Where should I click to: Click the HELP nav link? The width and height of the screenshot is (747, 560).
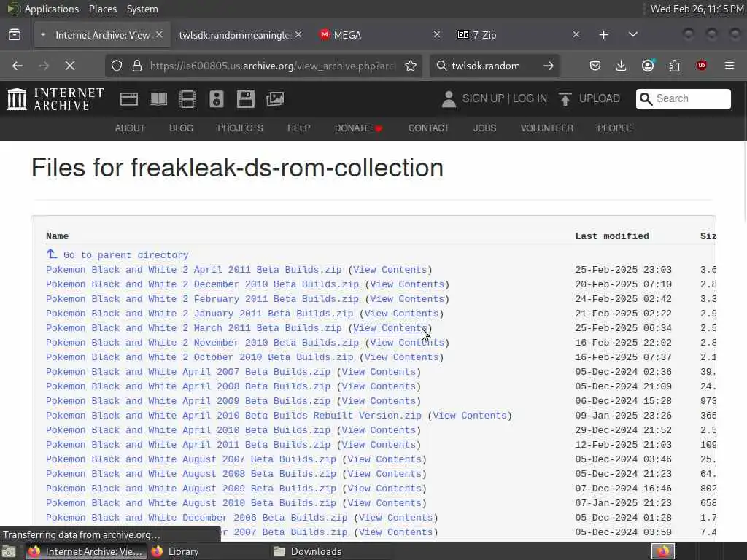point(298,128)
